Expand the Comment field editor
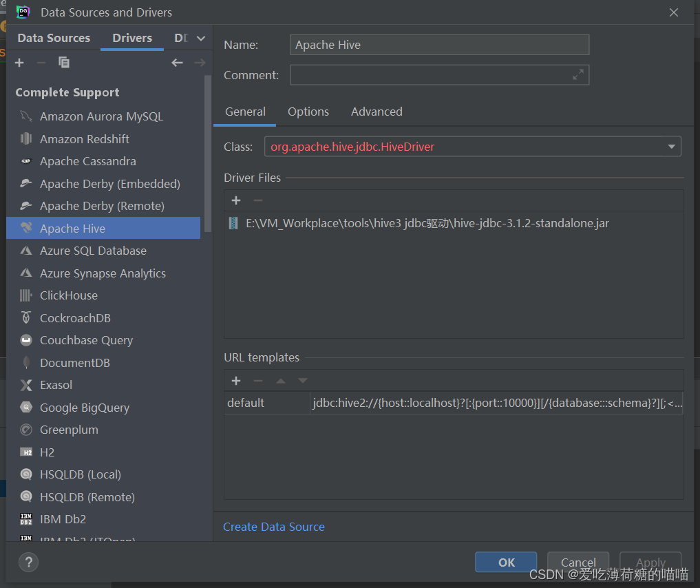Viewport: 700px width, 588px height. pyautogui.click(x=578, y=75)
